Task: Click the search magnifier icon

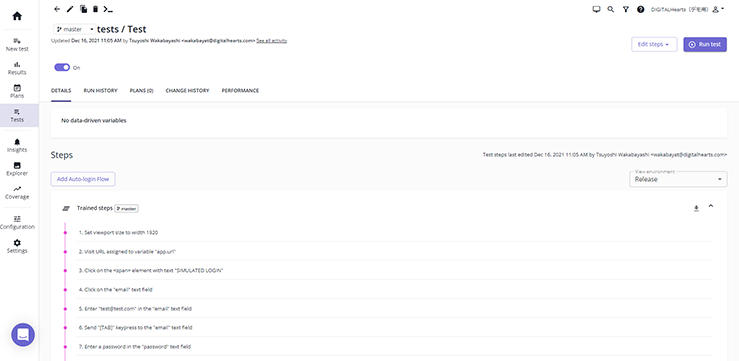Action: (611, 9)
